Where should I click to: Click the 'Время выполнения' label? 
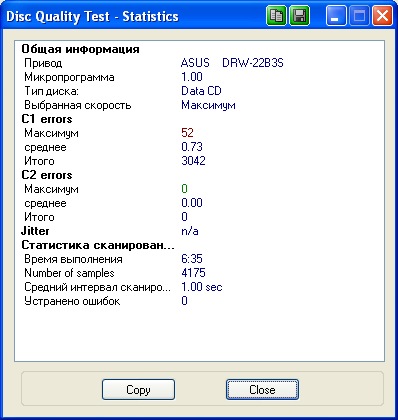click(x=73, y=259)
